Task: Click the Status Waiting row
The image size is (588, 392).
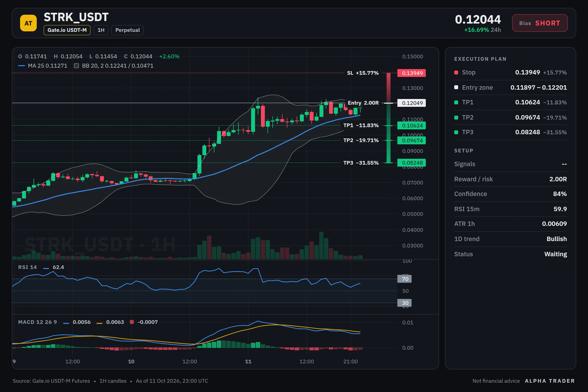Action: pos(510,254)
